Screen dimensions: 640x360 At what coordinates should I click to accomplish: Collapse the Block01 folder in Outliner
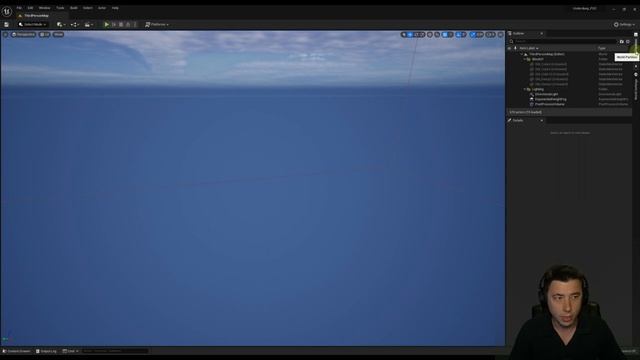click(x=525, y=59)
